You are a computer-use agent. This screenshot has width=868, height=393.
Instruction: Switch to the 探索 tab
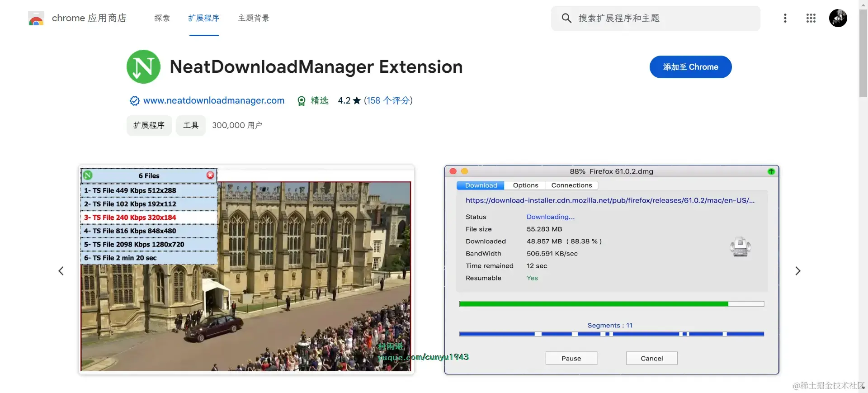pyautogui.click(x=162, y=18)
